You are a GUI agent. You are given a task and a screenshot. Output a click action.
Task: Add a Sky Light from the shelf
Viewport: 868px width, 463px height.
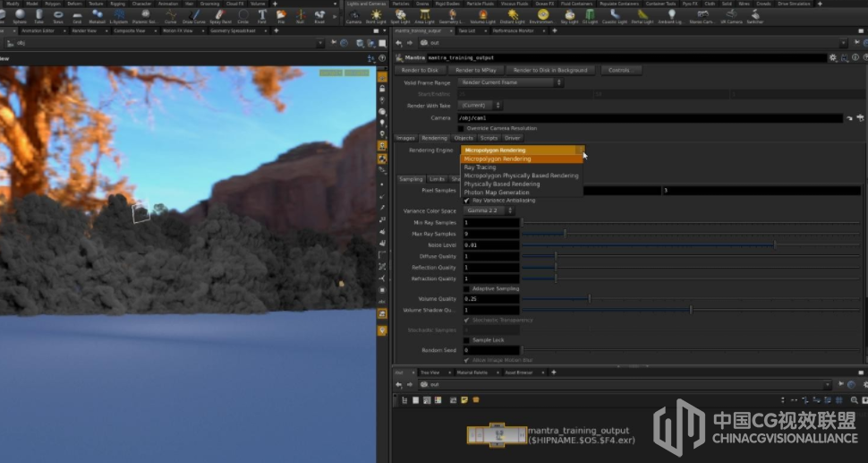click(569, 16)
